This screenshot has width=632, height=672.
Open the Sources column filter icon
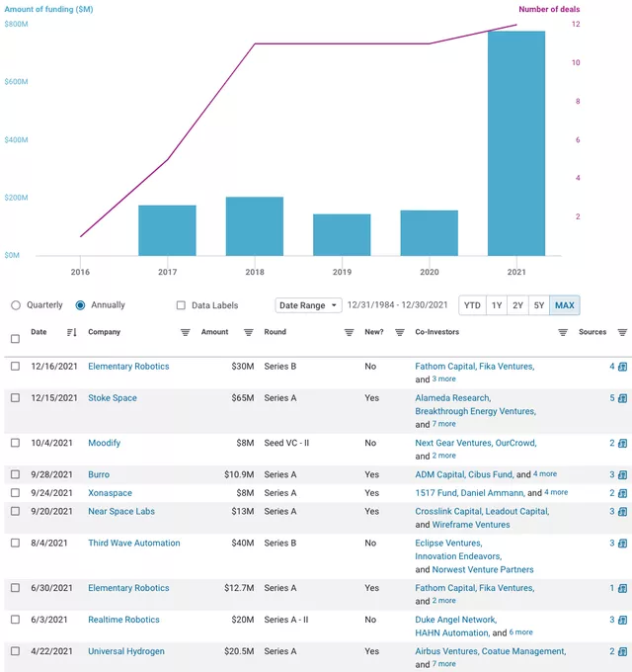coord(622,332)
